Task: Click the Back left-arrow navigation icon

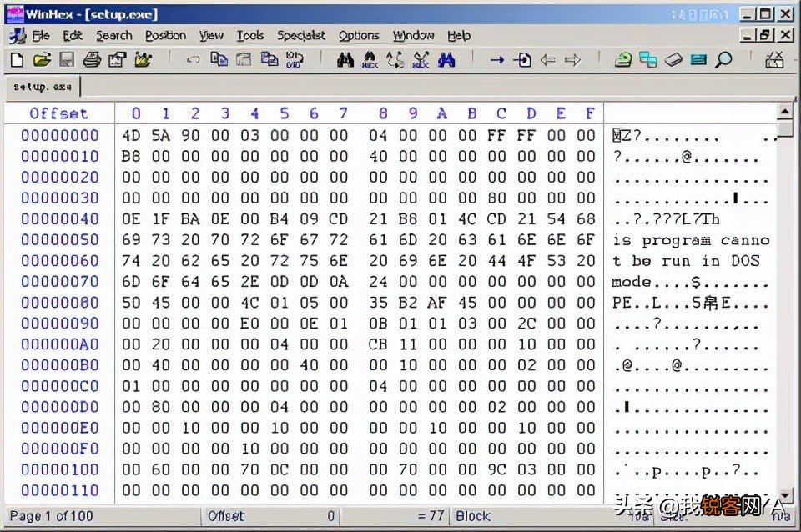Action: tap(547, 60)
